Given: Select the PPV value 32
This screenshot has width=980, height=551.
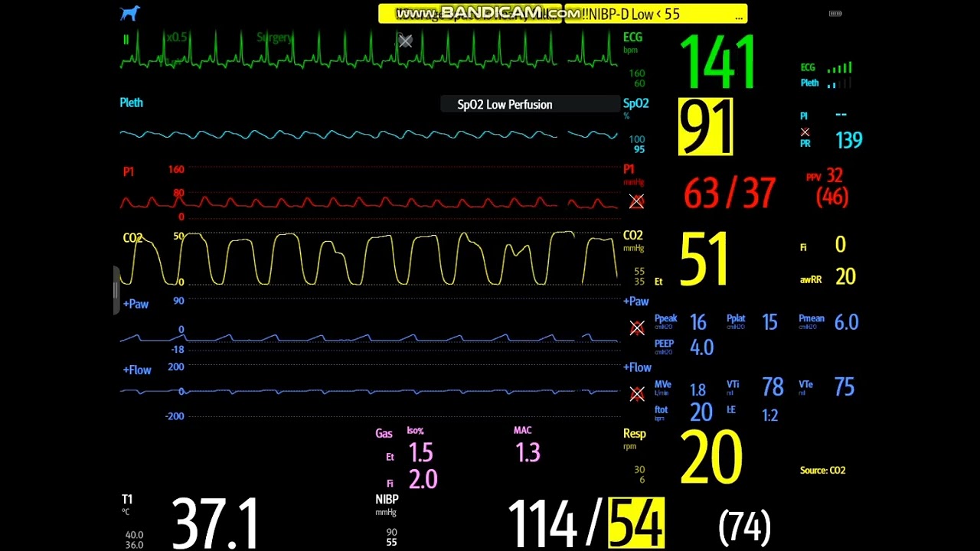Looking at the screenshot, I should (835, 177).
